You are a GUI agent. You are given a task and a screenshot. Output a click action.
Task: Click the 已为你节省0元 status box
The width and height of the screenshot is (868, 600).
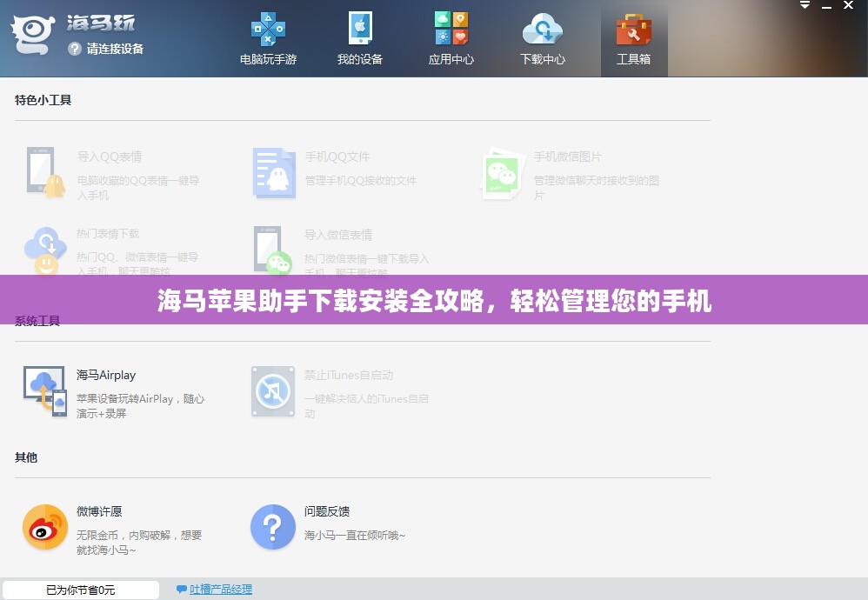[81, 590]
